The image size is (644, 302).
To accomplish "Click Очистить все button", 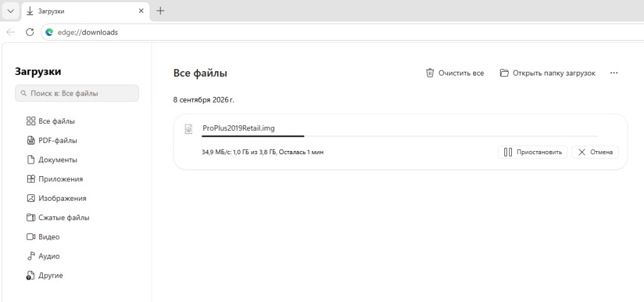I will point(455,73).
